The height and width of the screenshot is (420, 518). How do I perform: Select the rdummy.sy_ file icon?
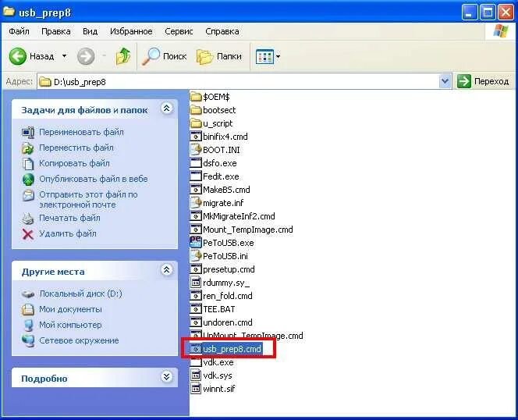pyautogui.click(x=196, y=283)
